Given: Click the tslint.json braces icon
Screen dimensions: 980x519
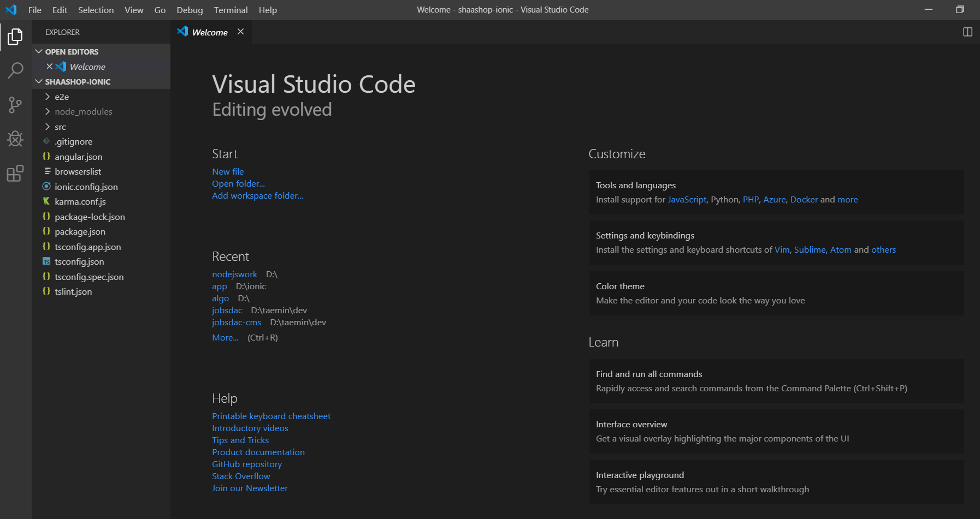Looking at the screenshot, I should (46, 291).
